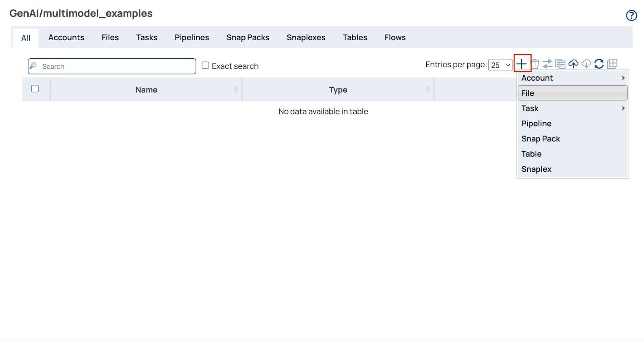Refresh the asset list with circular arrows
Screen dimensions: 644x341
(599, 64)
